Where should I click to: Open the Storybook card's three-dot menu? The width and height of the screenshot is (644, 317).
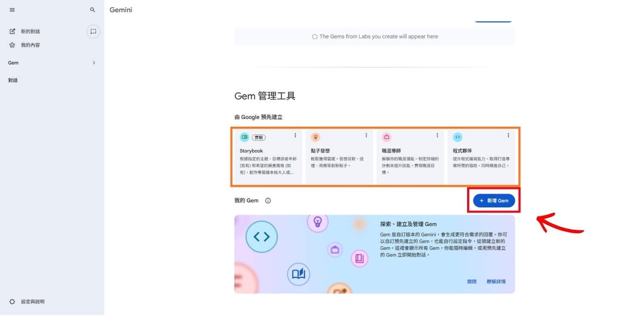(295, 135)
